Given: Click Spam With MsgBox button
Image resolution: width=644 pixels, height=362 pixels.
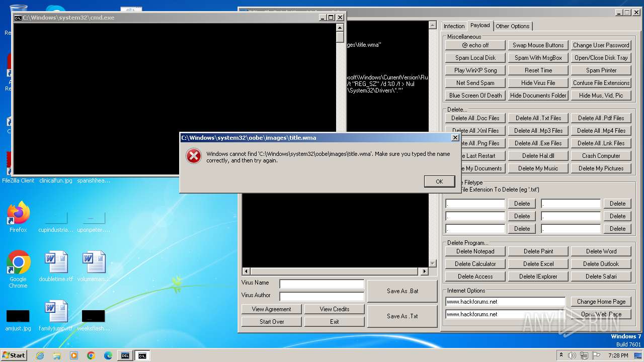Looking at the screenshot, I should tap(538, 58).
